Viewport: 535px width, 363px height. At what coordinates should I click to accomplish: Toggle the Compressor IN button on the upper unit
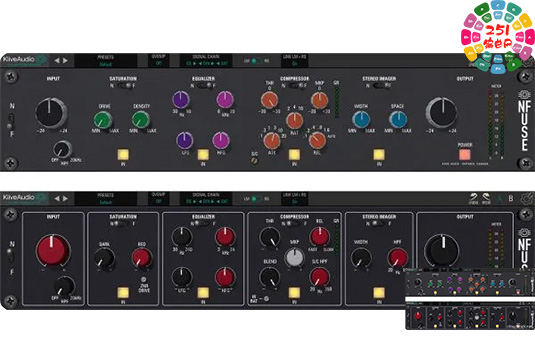tap(294, 154)
